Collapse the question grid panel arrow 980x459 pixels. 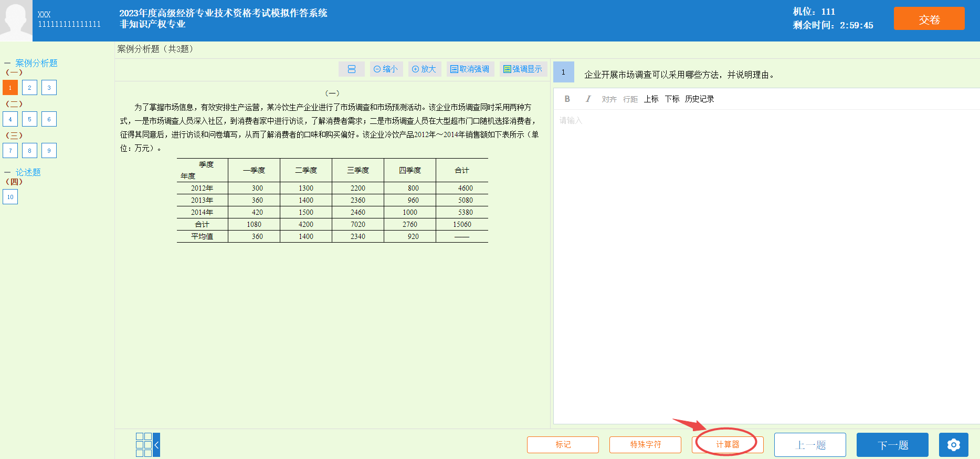[x=156, y=445]
